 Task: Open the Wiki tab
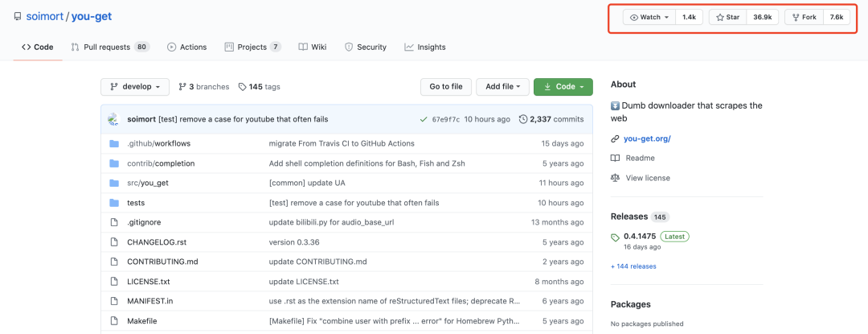click(312, 47)
